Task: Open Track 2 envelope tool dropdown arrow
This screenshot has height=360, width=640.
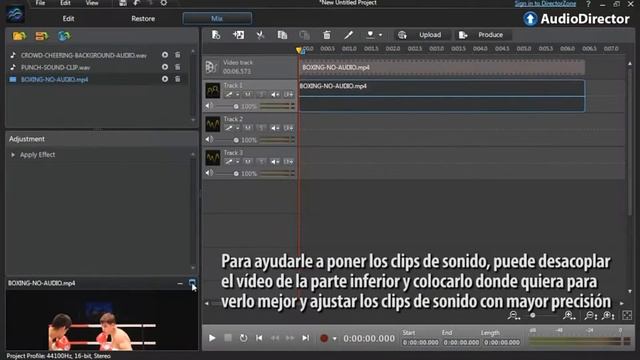Action: pyautogui.click(x=238, y=128)
